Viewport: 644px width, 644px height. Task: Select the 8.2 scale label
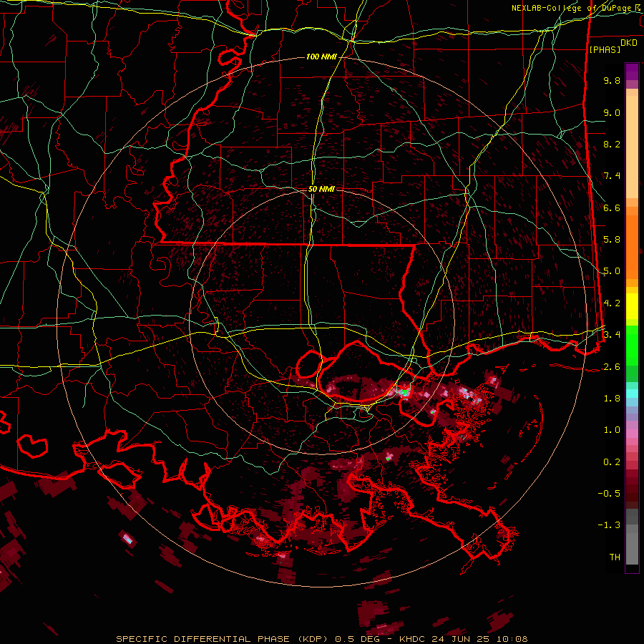pyautogui.click(x=612, y=144)
